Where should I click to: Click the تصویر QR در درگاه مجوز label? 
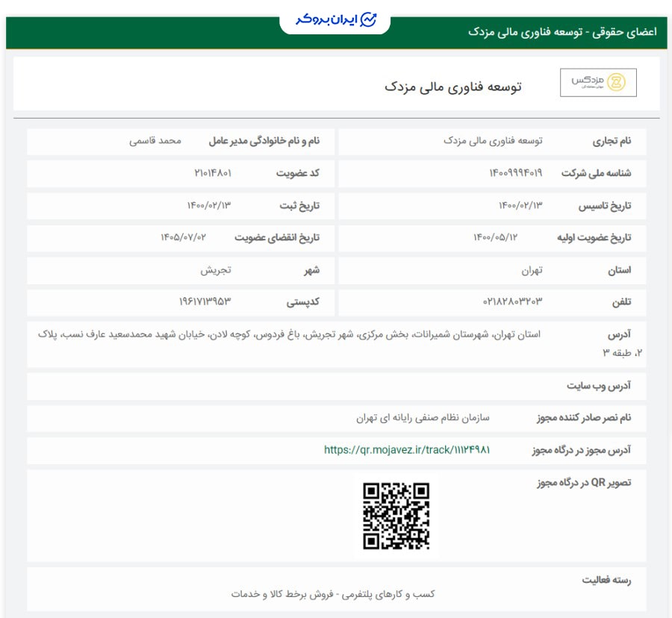pyautogui.click(x=584, y=483)
